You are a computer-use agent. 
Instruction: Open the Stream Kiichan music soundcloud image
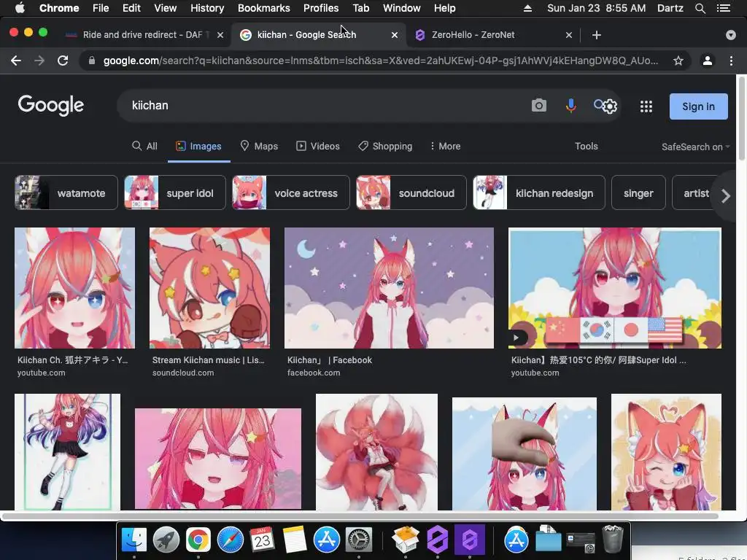(x=209, y=288)
